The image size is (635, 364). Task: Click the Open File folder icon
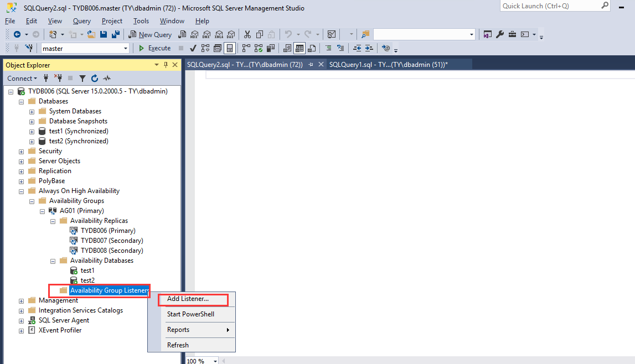click(x=91, y=35)
